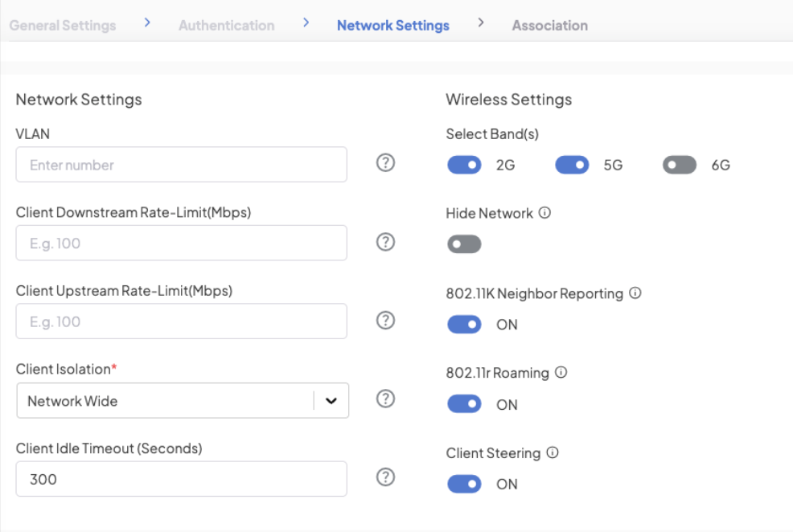
Task: Open the Client Isolation dropdown arrow
Action: (331, 401)
